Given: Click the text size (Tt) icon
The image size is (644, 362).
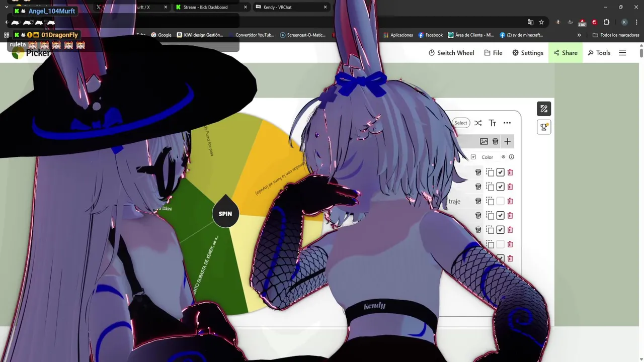Looking at the screenshot, I should pyautogui.click(x=493, y=123).
